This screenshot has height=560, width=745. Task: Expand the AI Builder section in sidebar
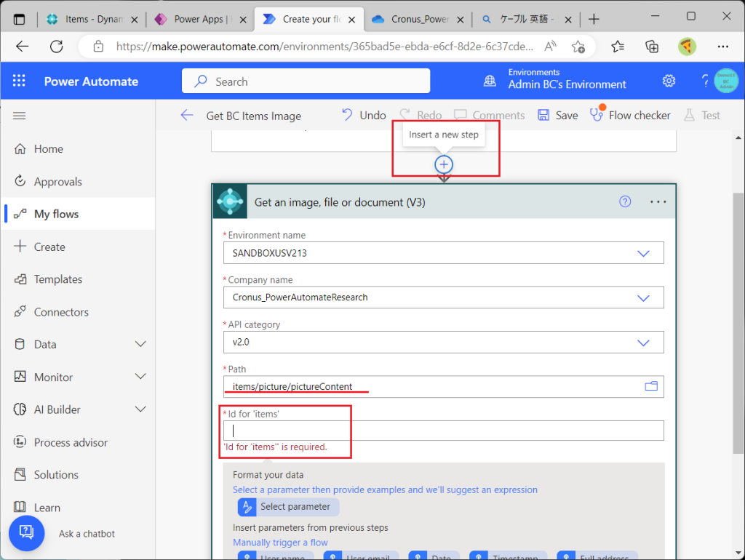pos(140,409)
